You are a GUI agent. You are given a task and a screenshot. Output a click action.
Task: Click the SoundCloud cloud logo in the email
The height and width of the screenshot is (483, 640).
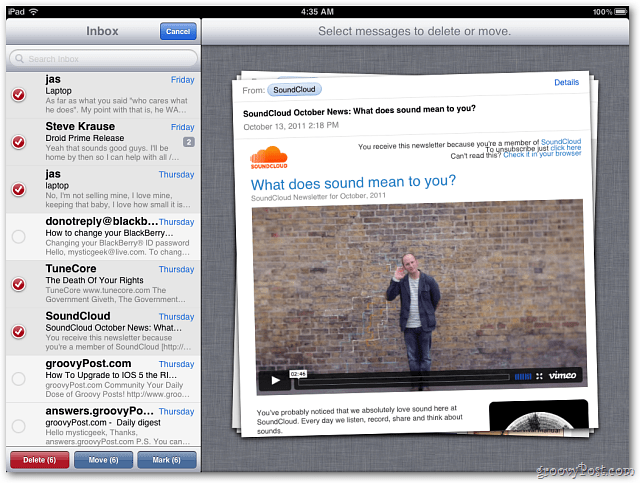point(269,158)
